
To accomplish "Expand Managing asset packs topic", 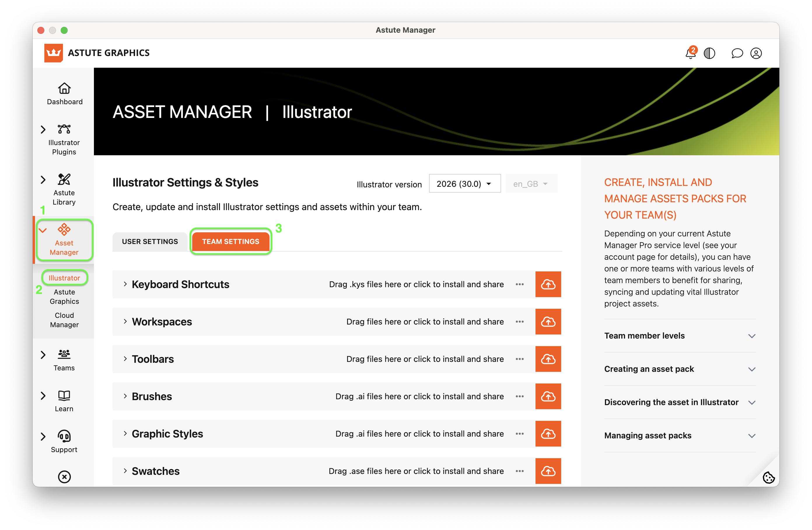I will tap(680, 435).
